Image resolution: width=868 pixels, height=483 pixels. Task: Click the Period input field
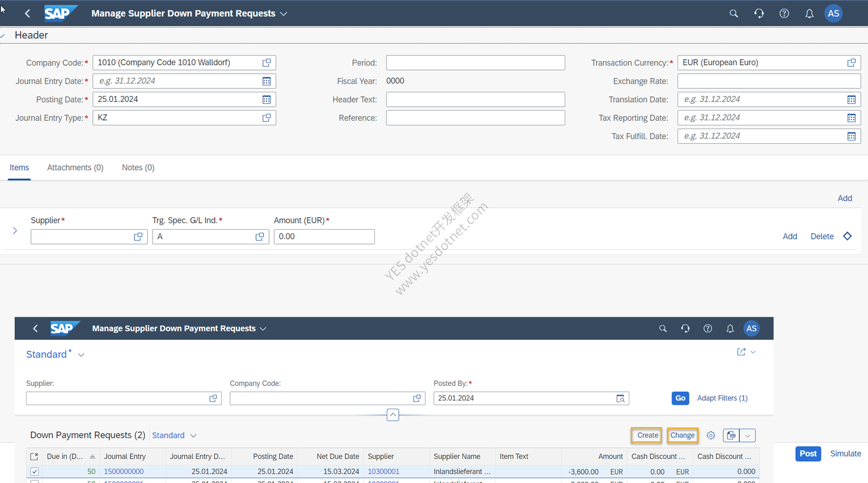[475, 63]
